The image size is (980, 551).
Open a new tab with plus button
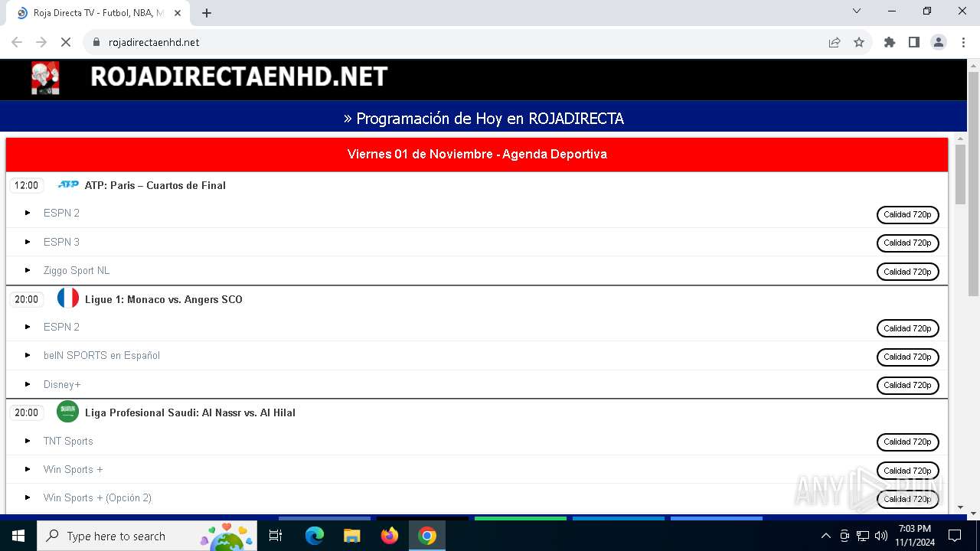coord(207,13)
